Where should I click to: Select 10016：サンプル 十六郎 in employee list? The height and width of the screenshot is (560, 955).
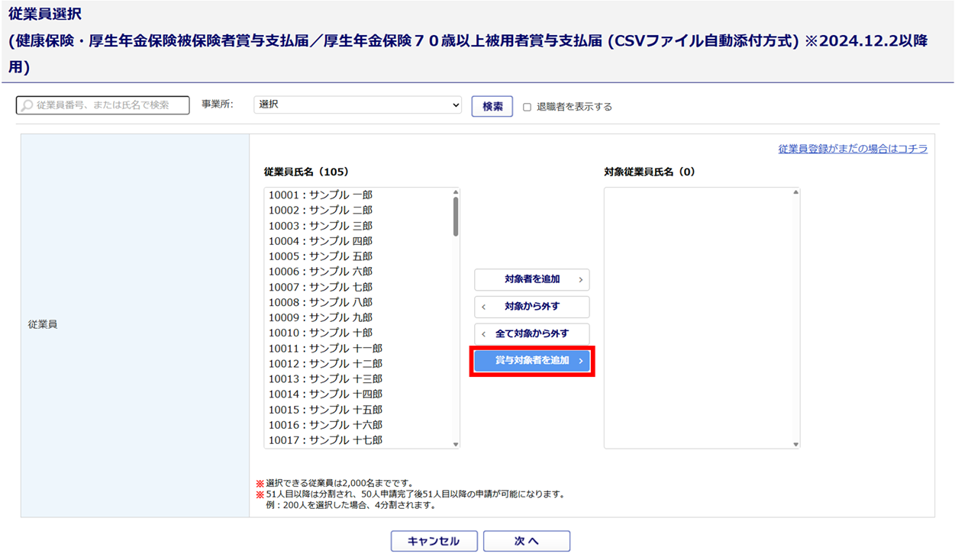click(x=358, y=425)
